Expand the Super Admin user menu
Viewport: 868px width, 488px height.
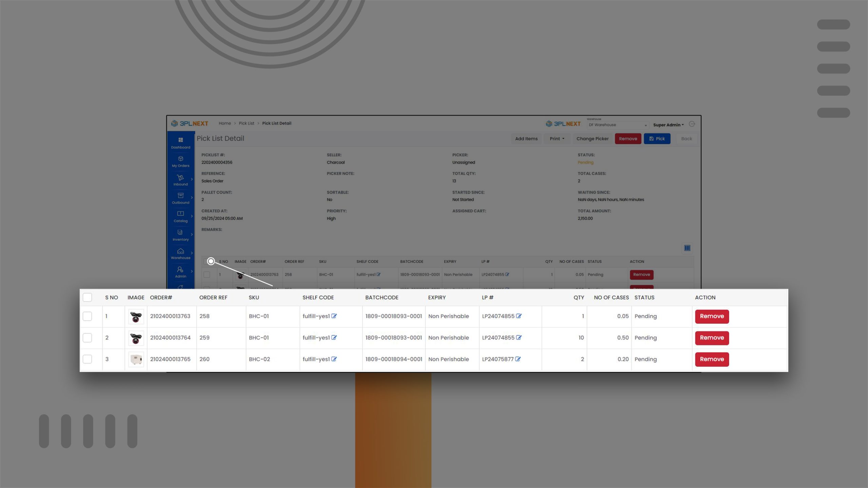click(x=668, y=125)
